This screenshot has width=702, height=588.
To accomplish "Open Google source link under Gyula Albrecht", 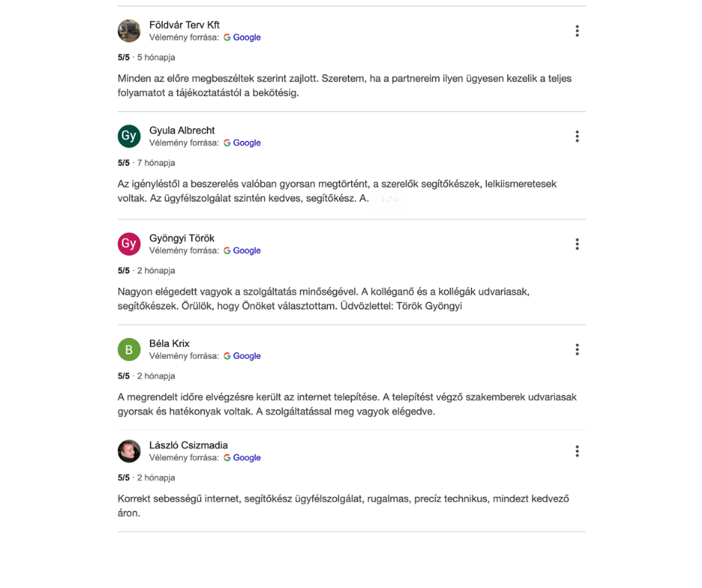I will click(x=242, y=143).
